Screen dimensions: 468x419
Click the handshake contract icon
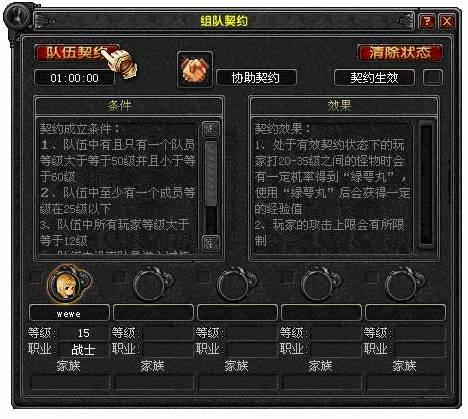(x=195, y=70)
